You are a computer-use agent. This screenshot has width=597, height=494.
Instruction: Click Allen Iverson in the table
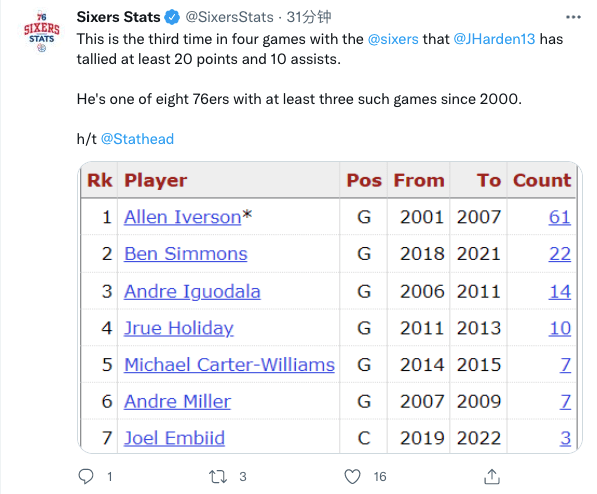pos(182,217)
